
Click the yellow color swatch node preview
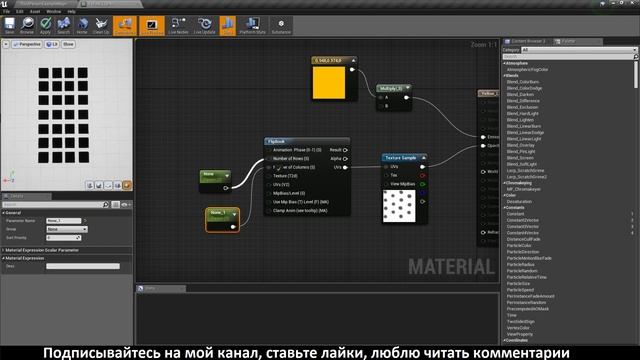point(329,83)
